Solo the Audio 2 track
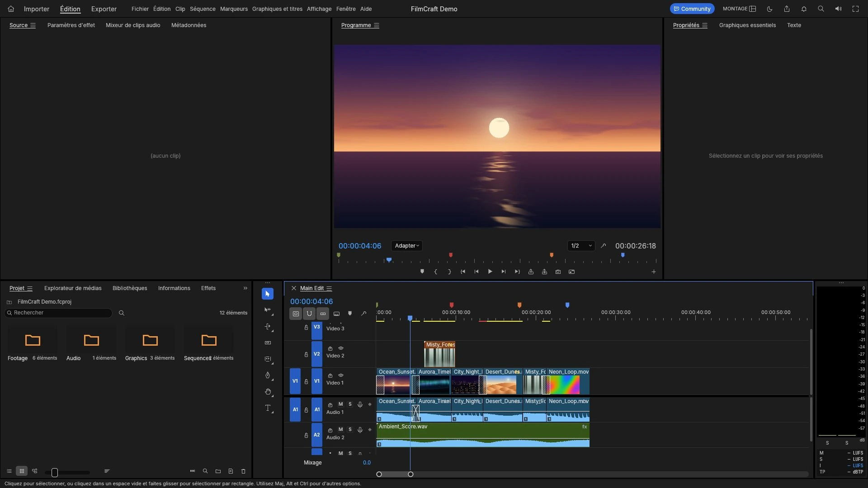The width and height of the screenshot is (868, 488). (350, 430)
